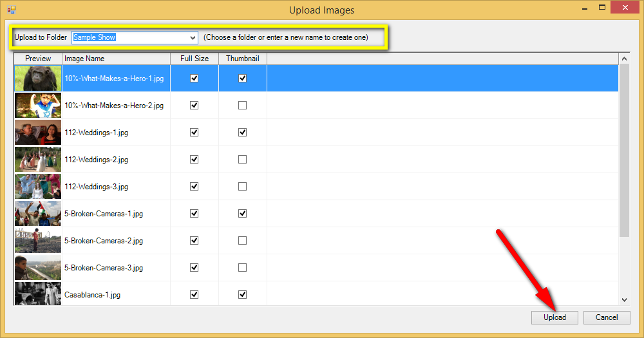Select file name 5-Broken-Cameras-3.jpg
Image resolution: width=644 pixels, height=338 pixels.
coord(104,268)
